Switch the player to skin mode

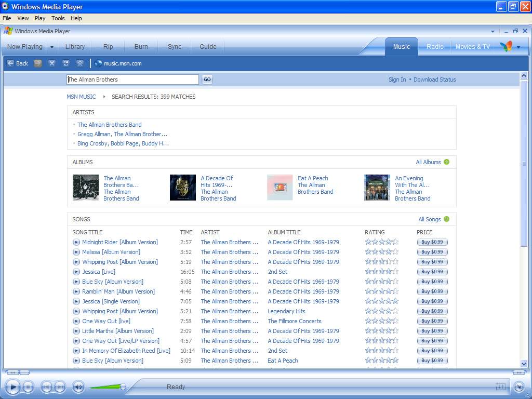pos(519,387)
